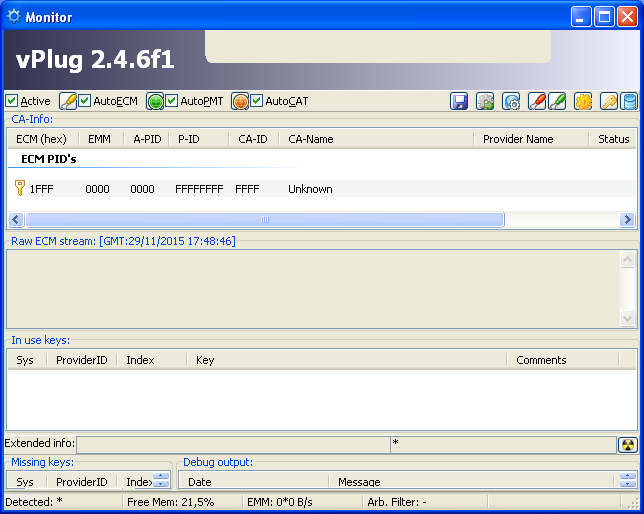Click inside the Raw ECM stream box
Viewport: 644px width, 514px height.
pos(313,289)
